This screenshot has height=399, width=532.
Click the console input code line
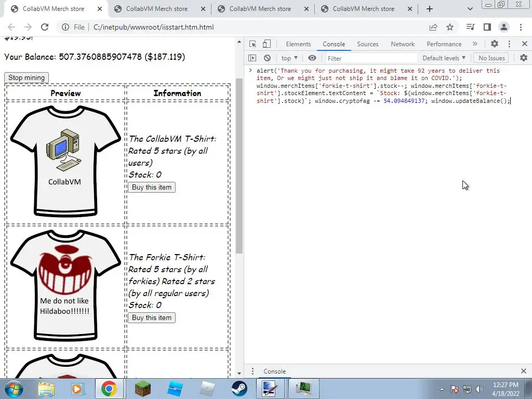(x=383, y=86)
